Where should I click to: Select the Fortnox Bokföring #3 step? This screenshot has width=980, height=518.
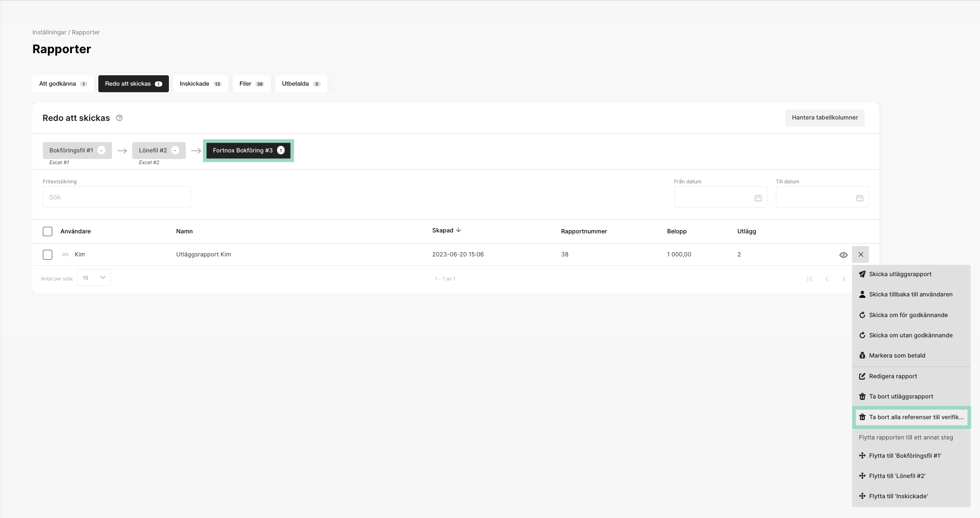pyautogui.click(x=248, y=151)
